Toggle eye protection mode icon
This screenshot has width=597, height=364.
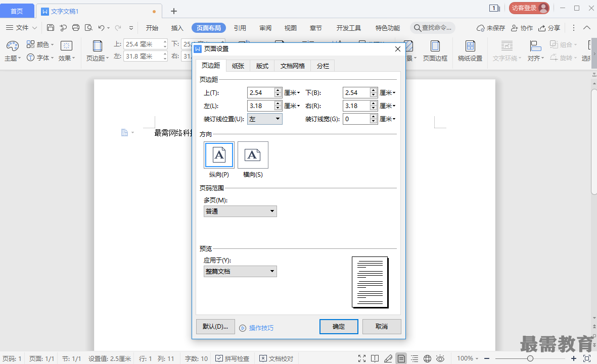[440, 358]
